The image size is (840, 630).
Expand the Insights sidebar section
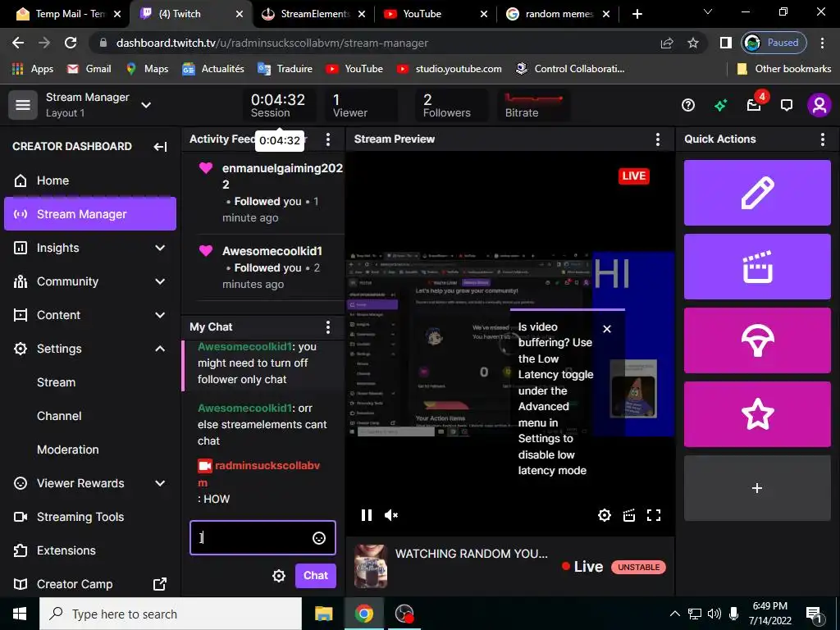pyautogui.click(x=160, y=248)
